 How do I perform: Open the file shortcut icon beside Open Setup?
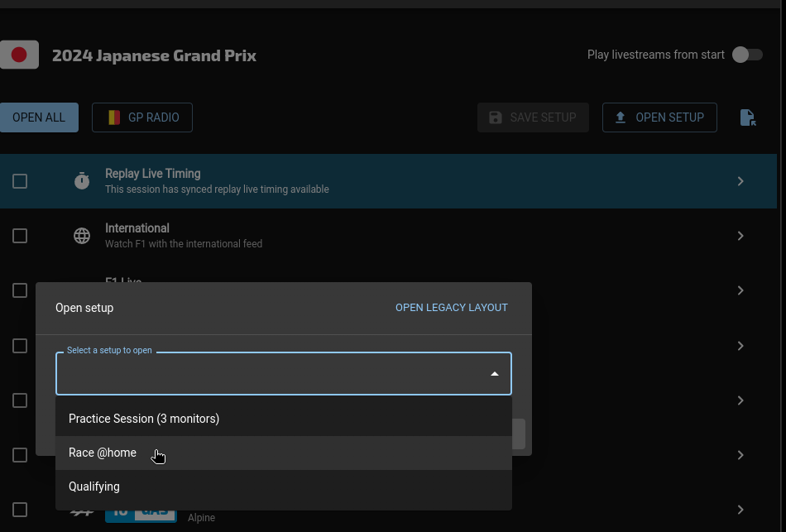(x=748, y=117)
